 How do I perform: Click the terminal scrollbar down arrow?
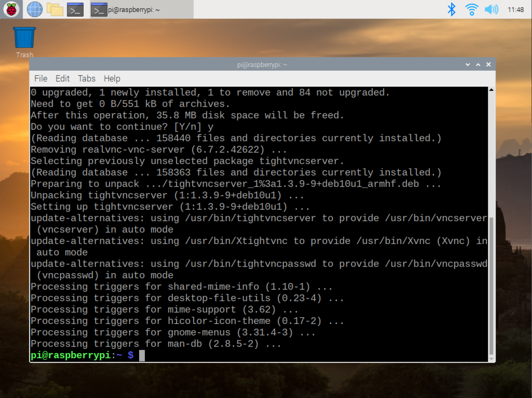pos(491,359)
